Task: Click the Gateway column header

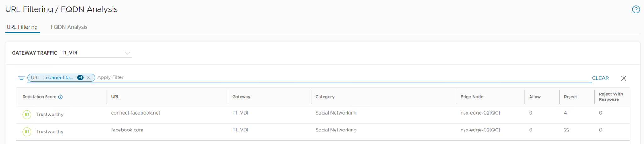Action: (241, 97)
